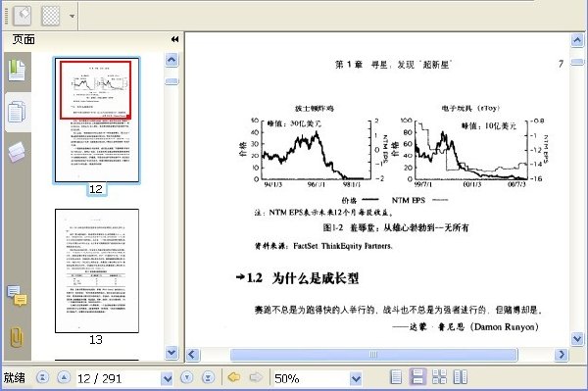
Task: Click the thumbnail panel scrollbar handle
Action: (171, 81)
